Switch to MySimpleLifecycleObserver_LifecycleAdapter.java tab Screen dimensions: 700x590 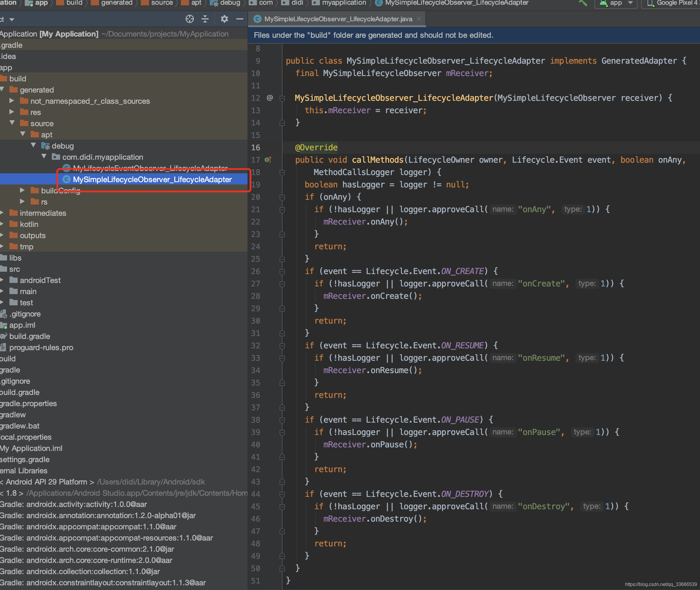[338, 19]
